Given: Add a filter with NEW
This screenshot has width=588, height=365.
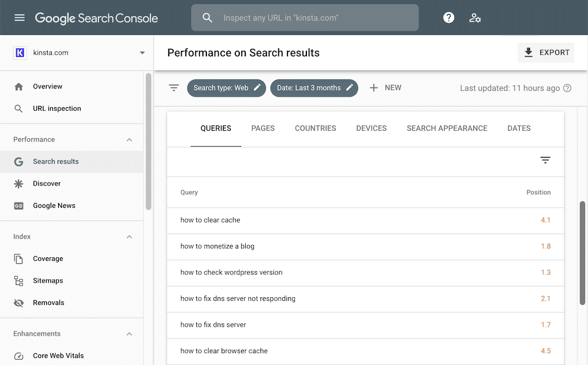Looking at the screenshot, I should [x=385, y=87].
